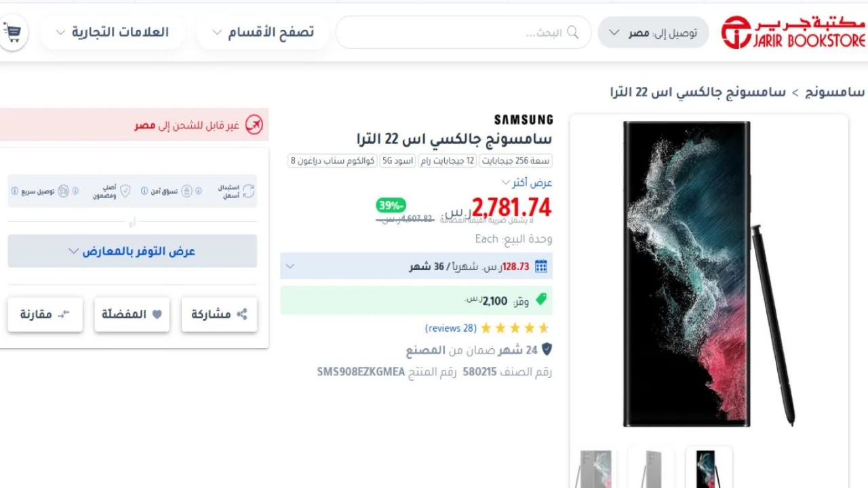This screenshot has height=488, width=868.
Task: Expand عرض التوفر بالمعارض availability panel
Action: pos(132,251)
